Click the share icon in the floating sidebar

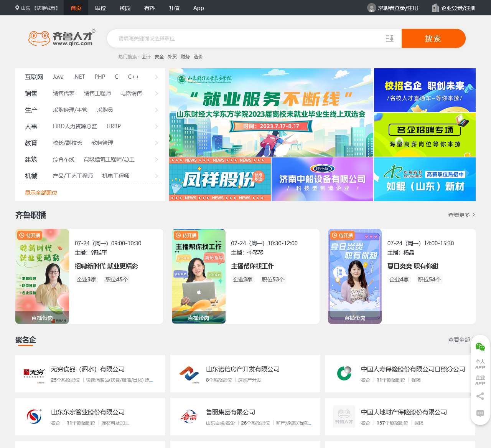pyautogui.click(x=480, y=396)
